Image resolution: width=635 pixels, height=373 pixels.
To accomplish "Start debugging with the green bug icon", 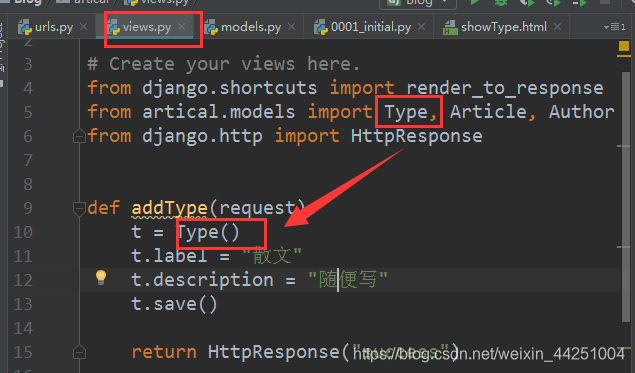I will pos(501,2).
